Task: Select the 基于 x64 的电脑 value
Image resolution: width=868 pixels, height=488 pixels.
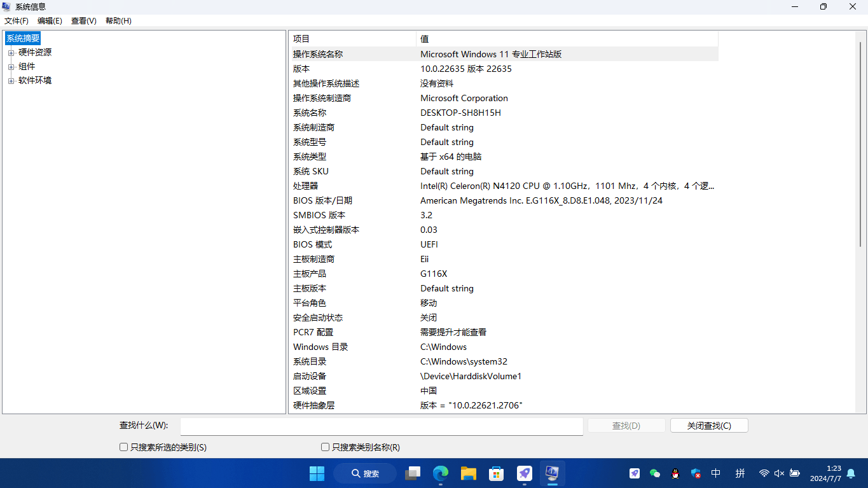Action: (x=451, y=157)
